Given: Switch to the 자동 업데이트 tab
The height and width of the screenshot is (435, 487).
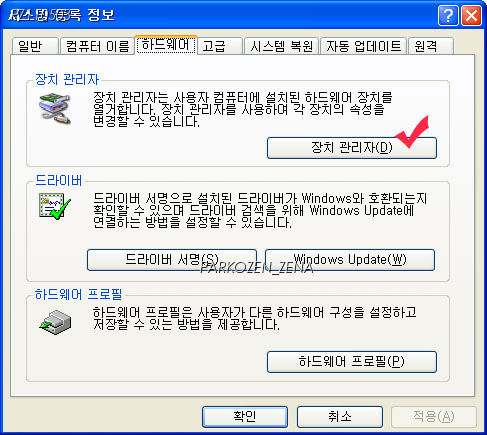Looking at the screenshot, I should pos(364,46).
